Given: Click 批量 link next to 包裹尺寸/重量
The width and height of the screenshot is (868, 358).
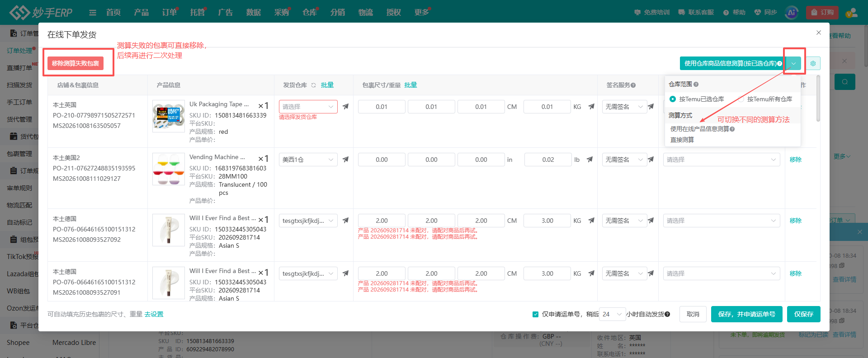Looking at the screenshot, I should (x=410, y=85).
